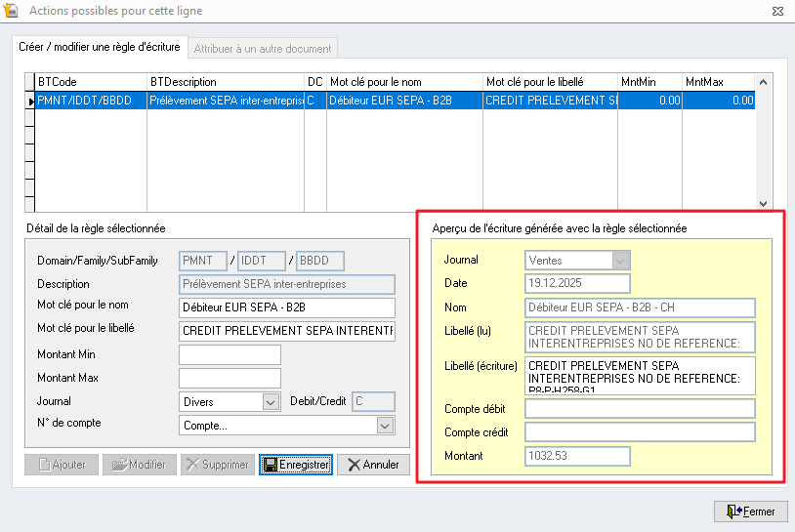This screenshot has height=532, width=795.
Task: Click the Enregistrer save button
Action: [296, 465]
